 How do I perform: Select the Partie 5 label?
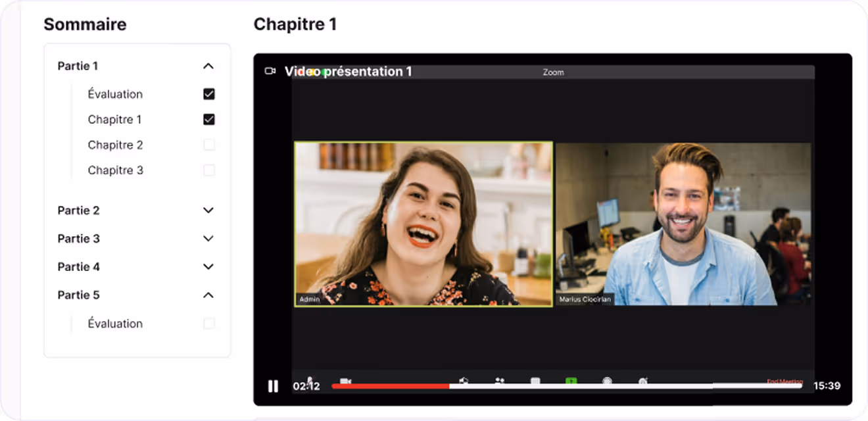(78, 295)
